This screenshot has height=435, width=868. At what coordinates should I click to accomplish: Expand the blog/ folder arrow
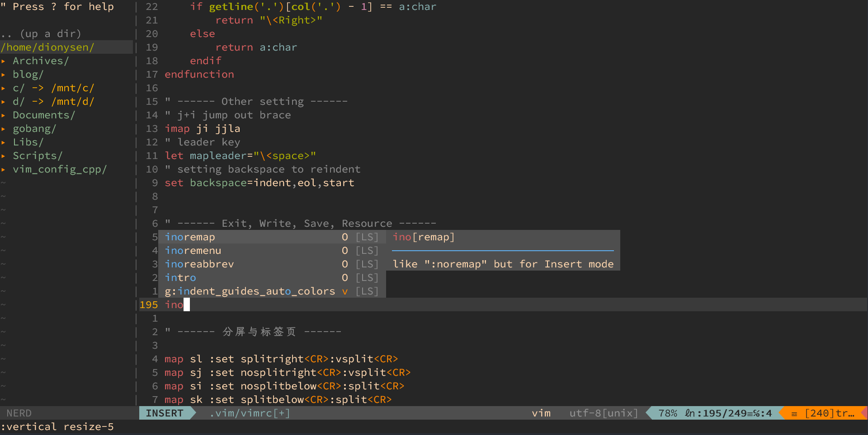(x=3, y=75)
